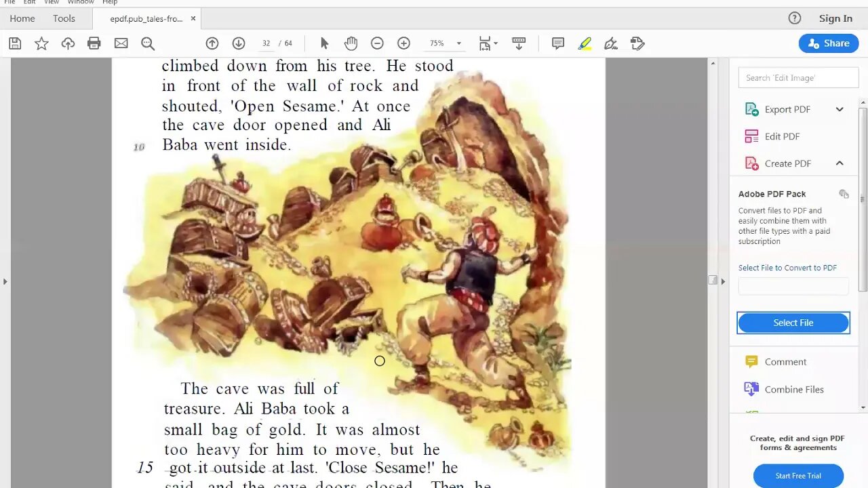Bookmark the document with the star icon
868x488 pixels.
pyautogui.click(x=41, y=43)
